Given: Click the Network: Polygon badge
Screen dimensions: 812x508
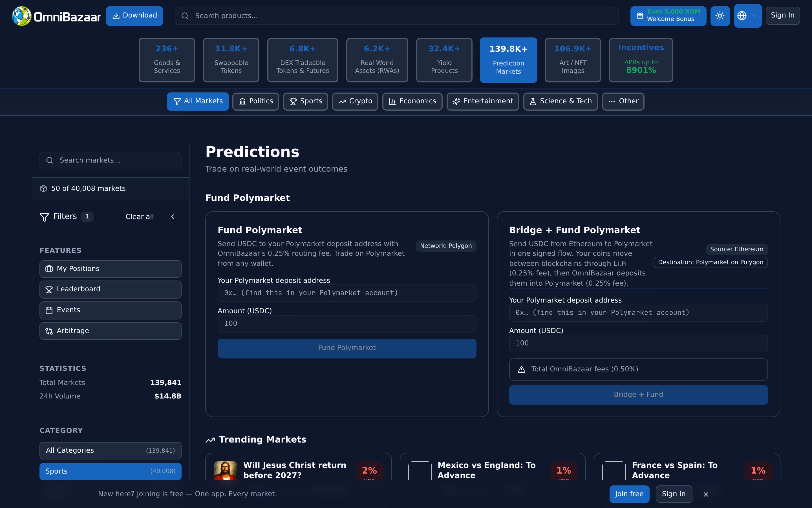Looking at the screenshot, I should [x=446, y=246].
